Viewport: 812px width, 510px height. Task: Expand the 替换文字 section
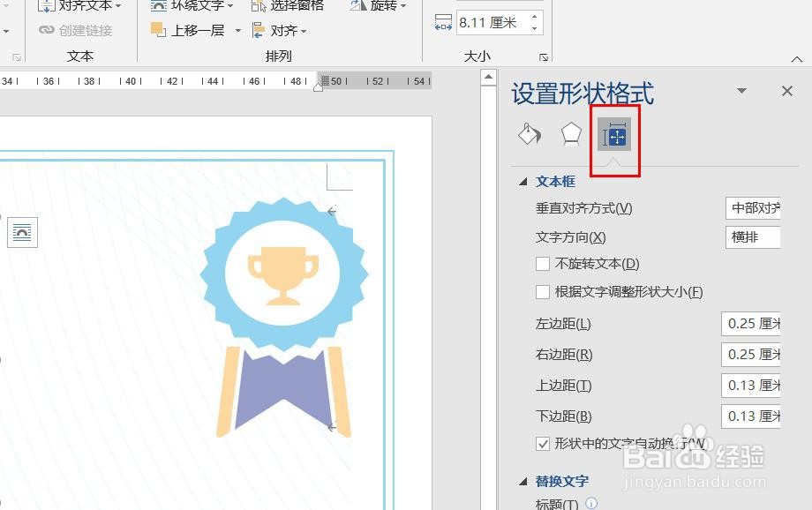click(x=524, y=481)
